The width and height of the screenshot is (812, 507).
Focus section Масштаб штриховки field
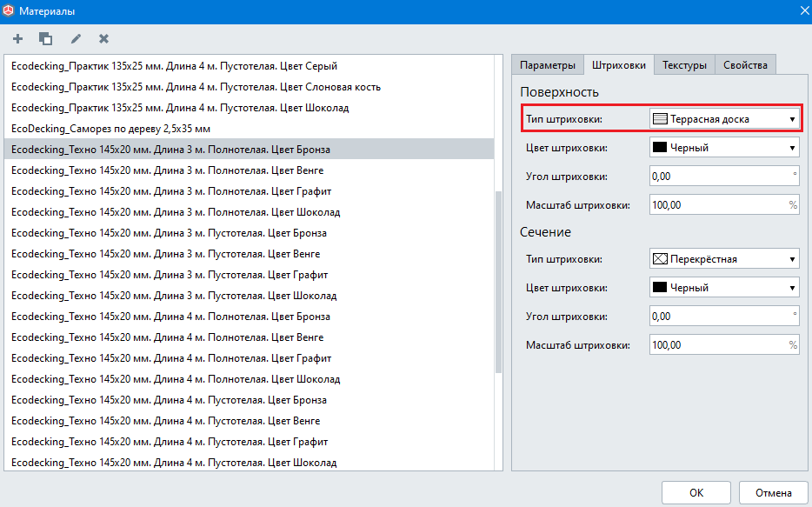tap(724, 345)
